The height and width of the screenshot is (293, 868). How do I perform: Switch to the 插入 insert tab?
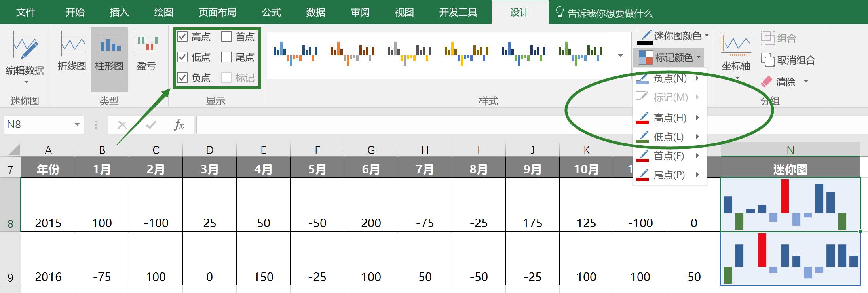[x=119, y=12]
